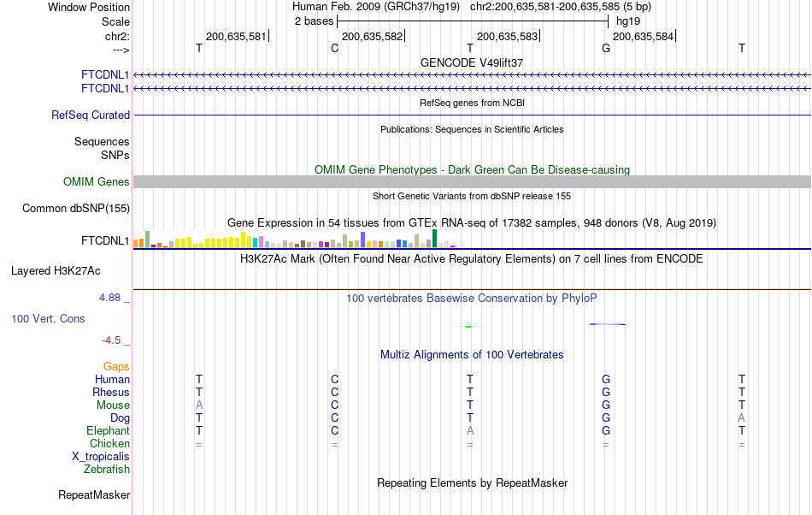Click the green PhyloP conservation mark
812x515 pixels.
468,327
